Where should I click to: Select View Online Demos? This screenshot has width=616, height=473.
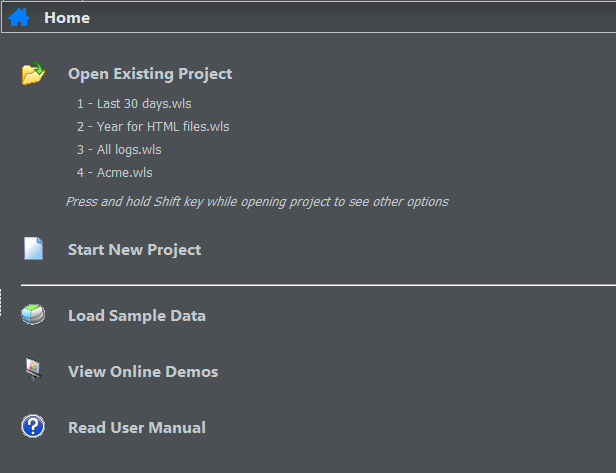tap(143, 372)
